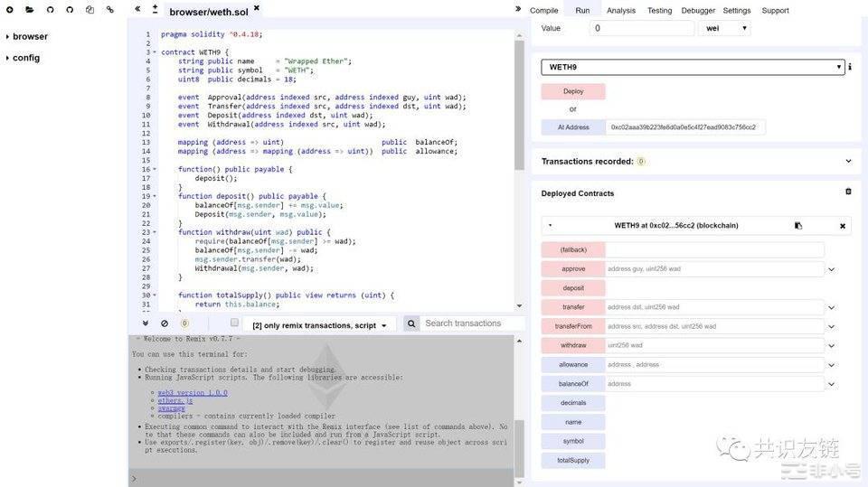Open the ethers.js link in terminal
This screenshot has width=868, height=487.
click(x=175, y=400)
